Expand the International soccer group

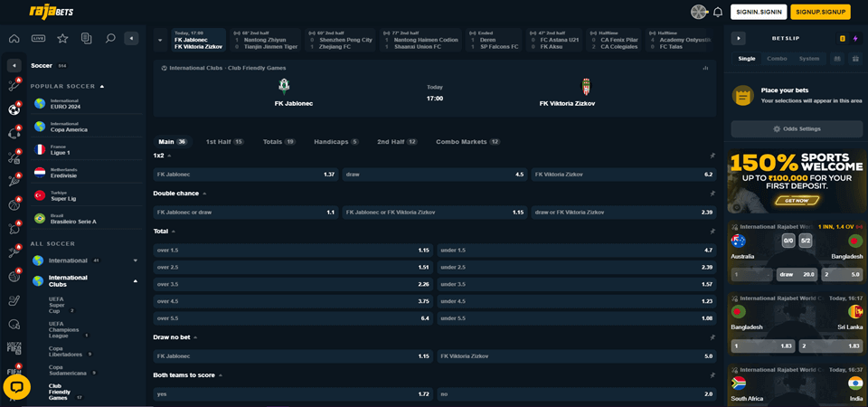tap(135, 260)
